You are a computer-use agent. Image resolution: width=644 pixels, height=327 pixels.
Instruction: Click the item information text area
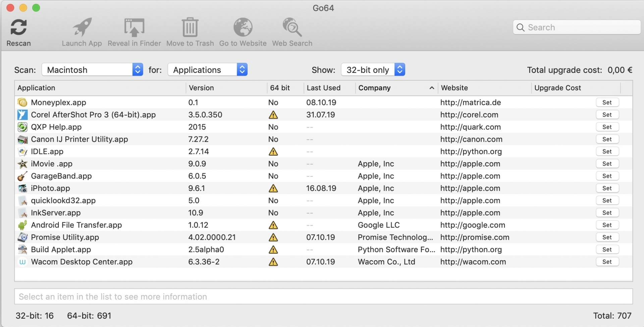323,297
